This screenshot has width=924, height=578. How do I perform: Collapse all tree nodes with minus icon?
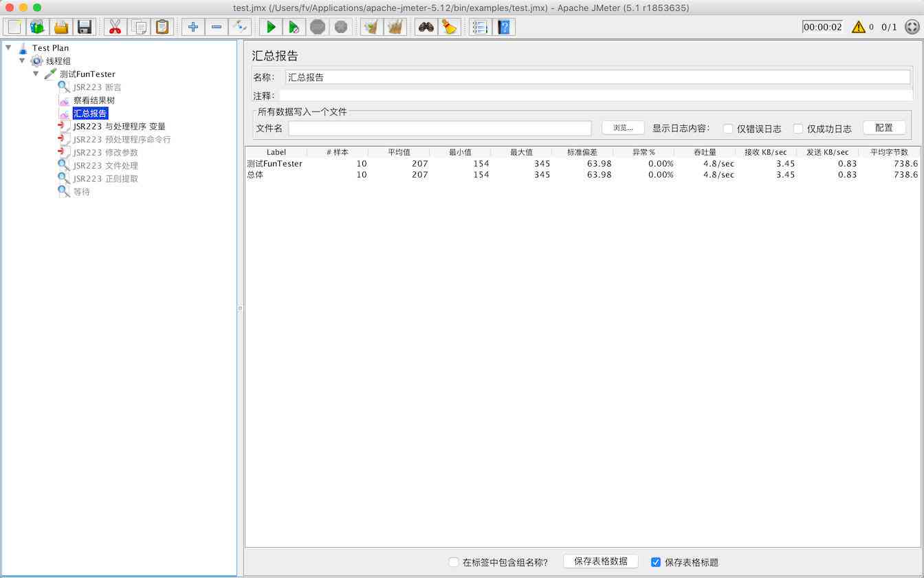pos(217,27)
